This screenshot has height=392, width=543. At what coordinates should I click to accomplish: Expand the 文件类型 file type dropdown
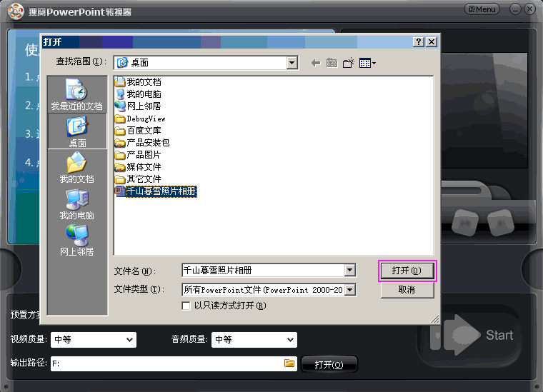pyautogui.click(x=349, y=290)
